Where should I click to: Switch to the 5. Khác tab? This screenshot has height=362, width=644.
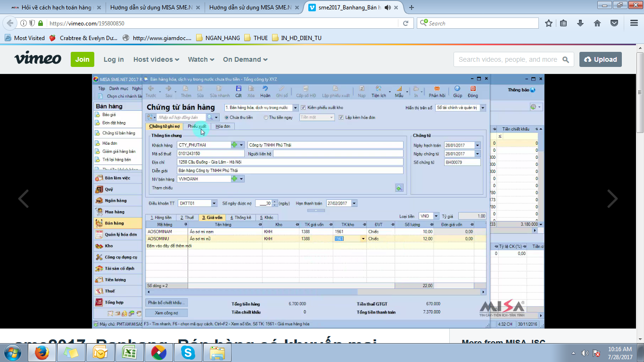266,217
